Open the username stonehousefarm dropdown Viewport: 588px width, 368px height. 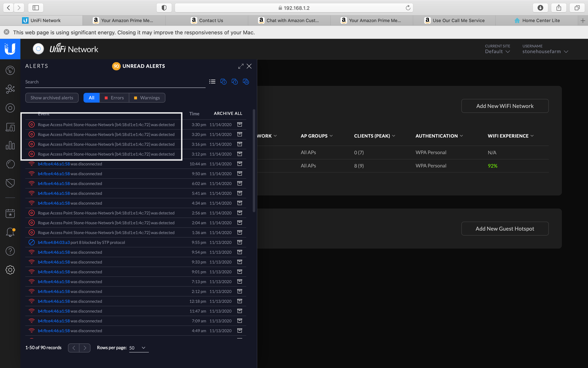(545, 52)
